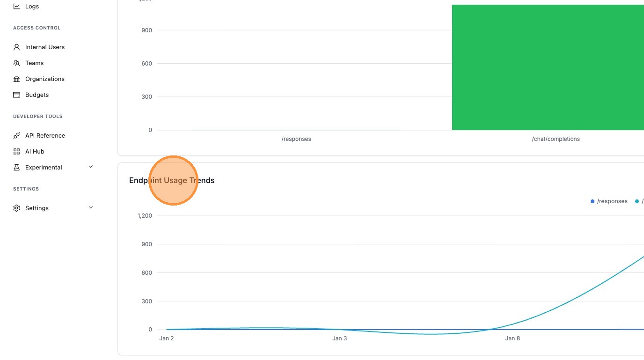Open the AI Hub link
This screenshot has width=644, height=360.
[35, 152]
